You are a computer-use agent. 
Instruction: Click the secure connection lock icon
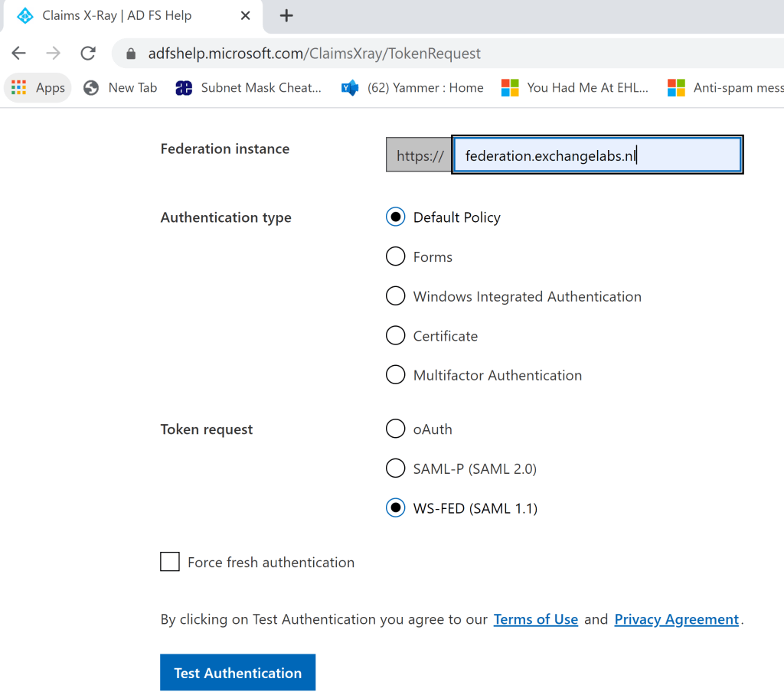click(x=132, y=53)
